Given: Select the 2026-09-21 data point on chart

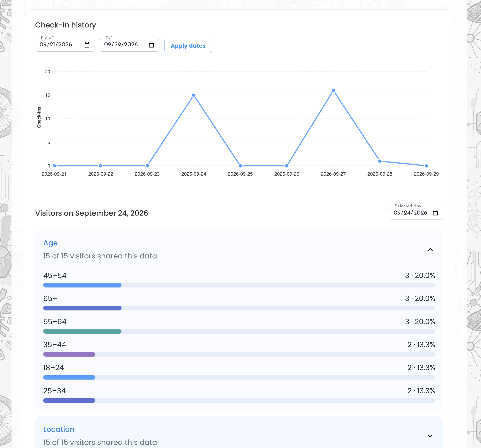Looking at the screenshot, I should [x=54, y=166].
